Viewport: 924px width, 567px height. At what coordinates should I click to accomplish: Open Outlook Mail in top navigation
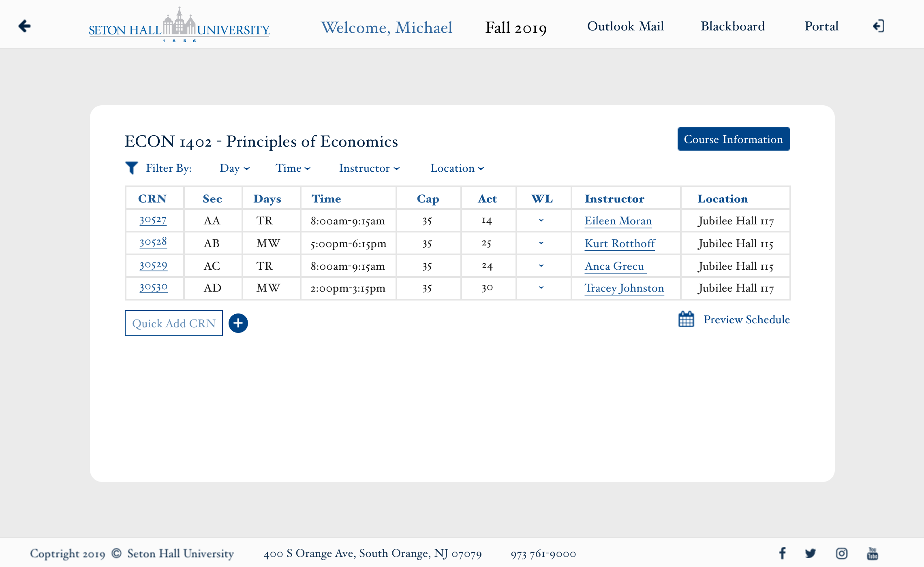625,26
